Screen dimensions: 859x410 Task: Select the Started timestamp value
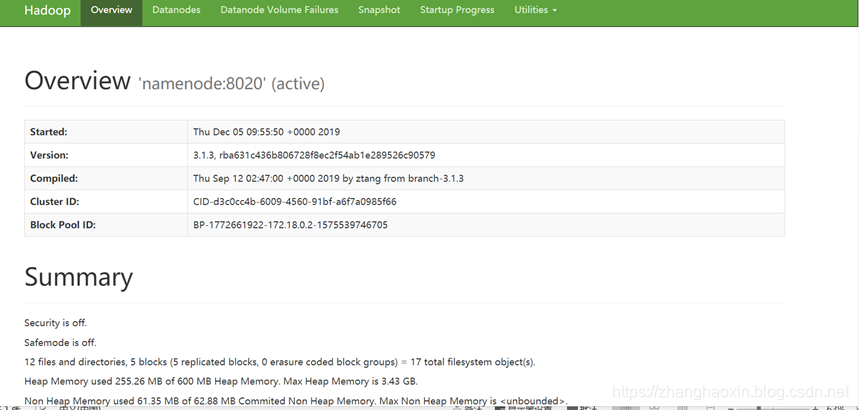[266, 132]
